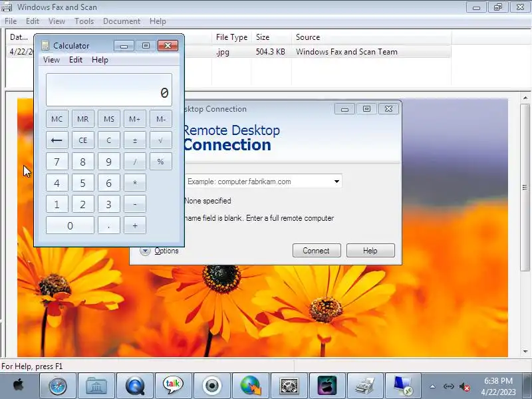Expand Options in Remote Desktop Connection
Image resolution: width=532 pixels, height=399 pixels.
(160, 251)
